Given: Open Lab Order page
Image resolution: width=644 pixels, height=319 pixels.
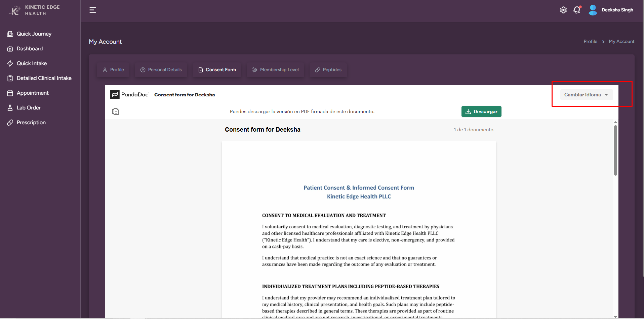Looking at the screenshot, I should click(29, 108).
